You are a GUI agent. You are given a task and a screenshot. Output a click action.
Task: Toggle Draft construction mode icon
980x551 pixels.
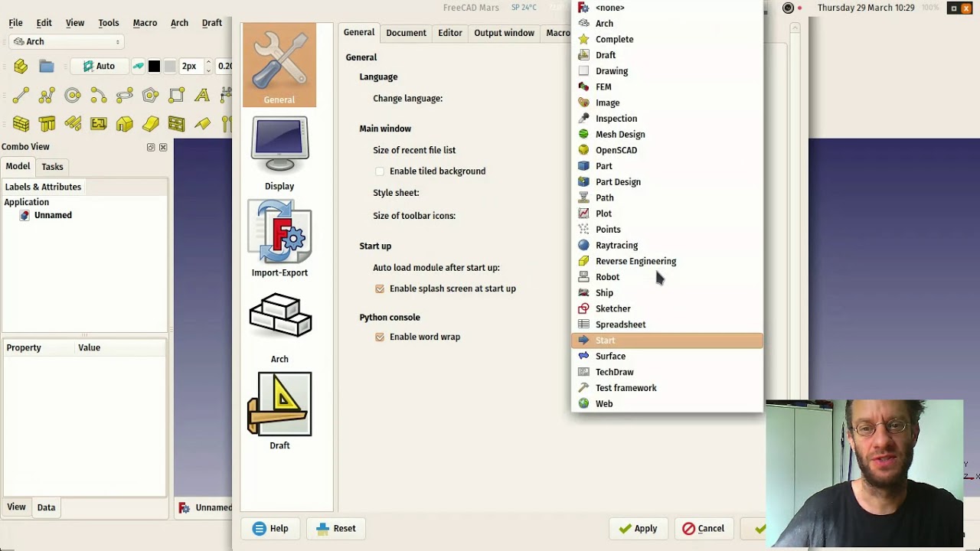[139, 67]
